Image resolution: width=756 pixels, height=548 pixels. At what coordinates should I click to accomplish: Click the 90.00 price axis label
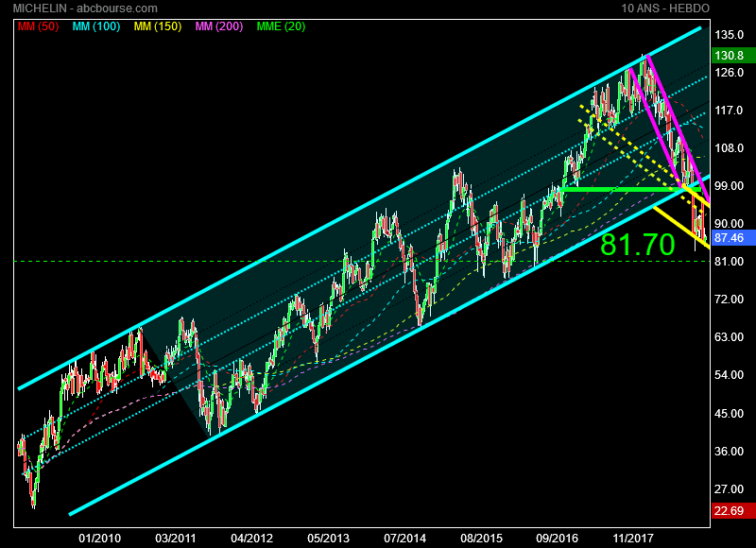[729, 224]
